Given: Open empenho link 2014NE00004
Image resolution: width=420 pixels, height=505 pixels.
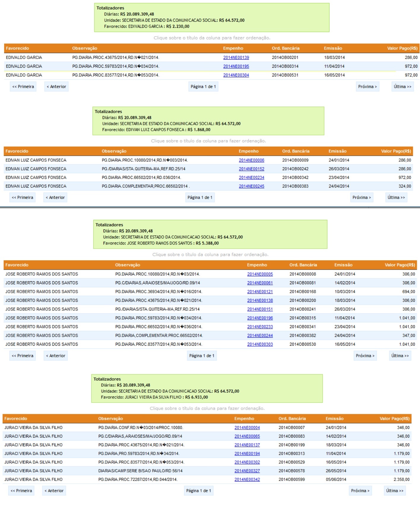Looking at the screenshot, I should (247, 428).
